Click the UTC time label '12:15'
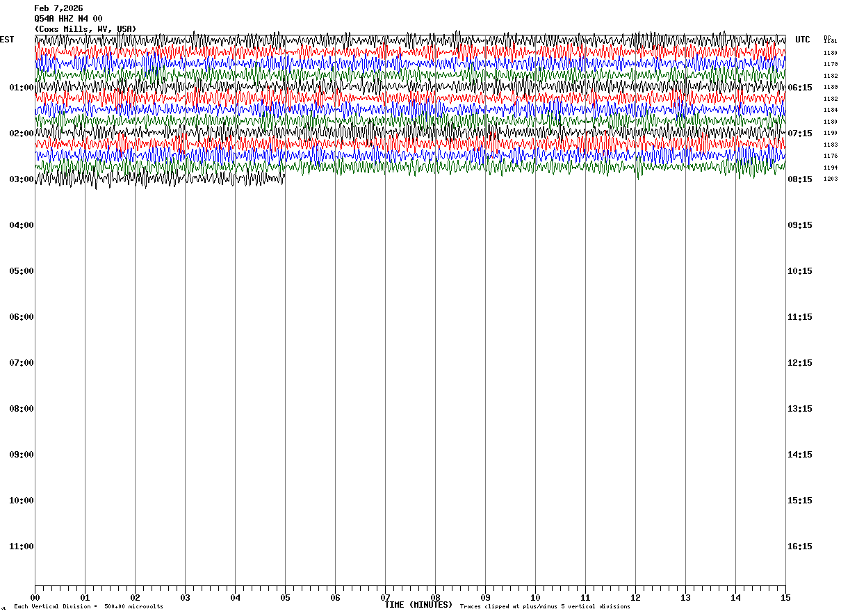Viewport: 841px width, 616px height. (x=800, y=363)
